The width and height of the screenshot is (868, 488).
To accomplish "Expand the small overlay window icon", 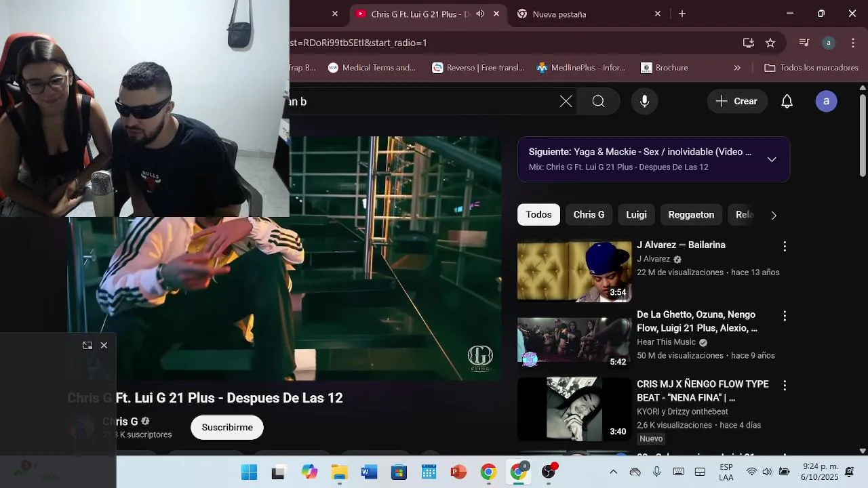I will (x=87, y=345).
